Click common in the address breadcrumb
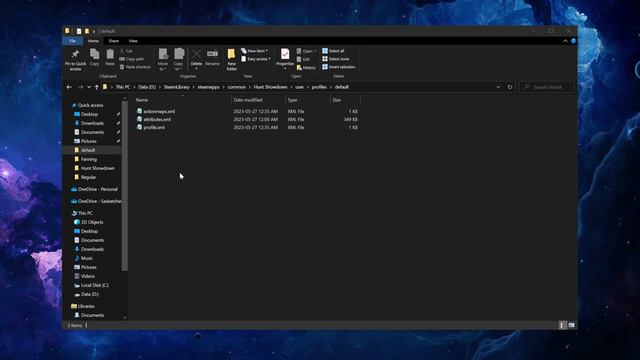Image resolution: width=640 pixels, height=360 pixels. coord(237,87)
